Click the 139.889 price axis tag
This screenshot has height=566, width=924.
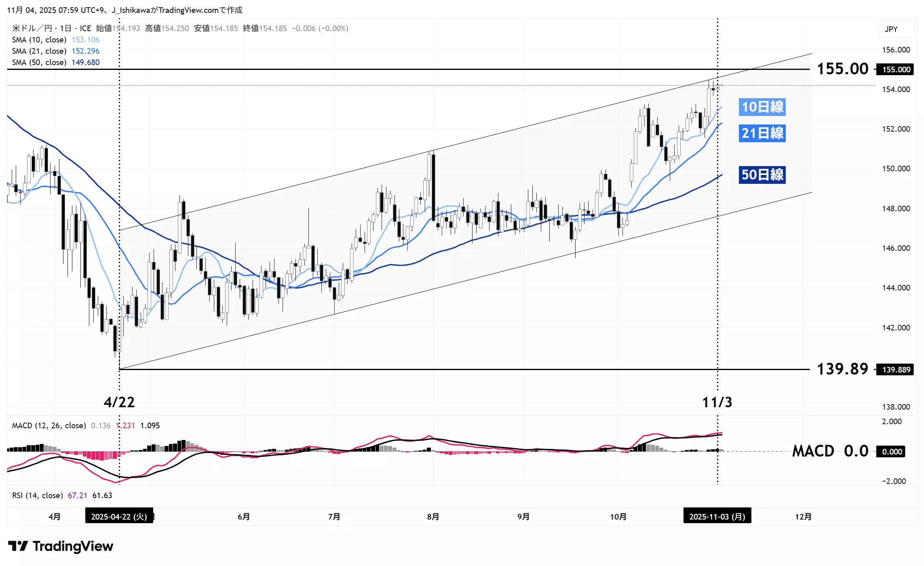click(x=895, y=370)
